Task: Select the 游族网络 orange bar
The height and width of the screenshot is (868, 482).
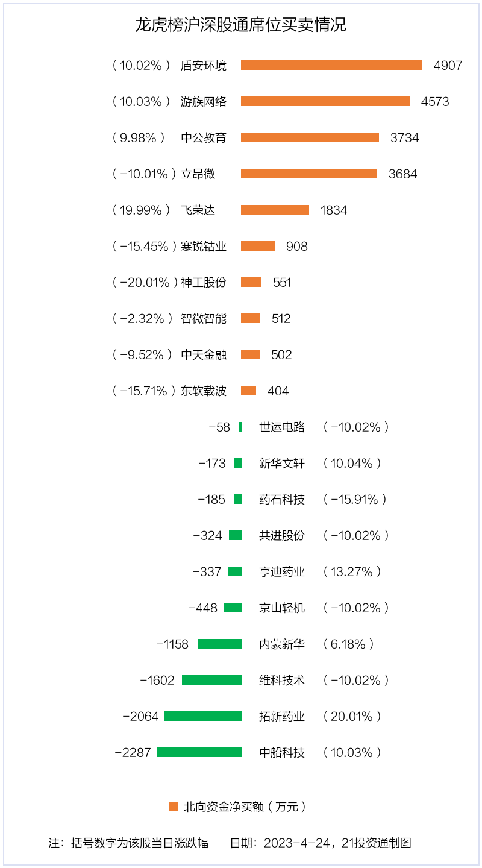Action: [x=325, y=101]
